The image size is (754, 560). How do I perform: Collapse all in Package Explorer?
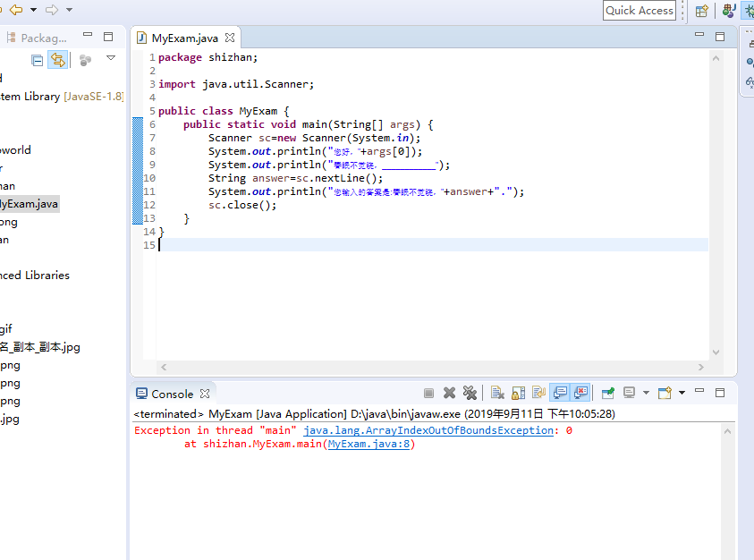[37, 60]
